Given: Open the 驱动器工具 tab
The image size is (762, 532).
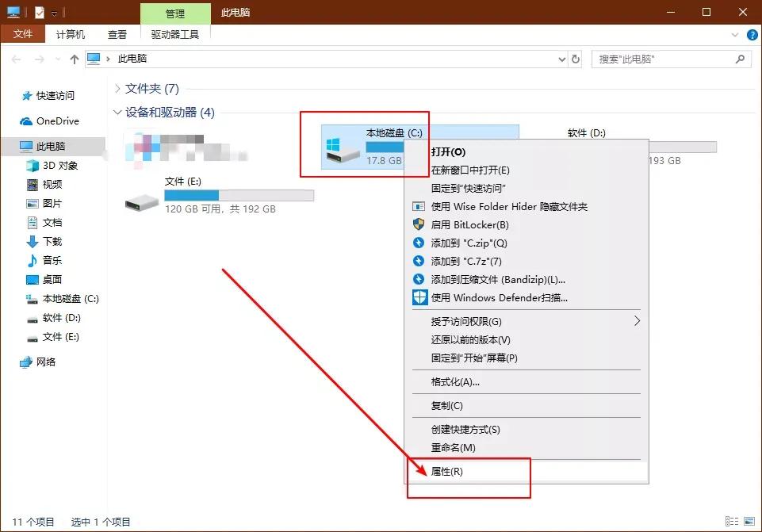Looking at the screenshot, I should tap(176, 34).
